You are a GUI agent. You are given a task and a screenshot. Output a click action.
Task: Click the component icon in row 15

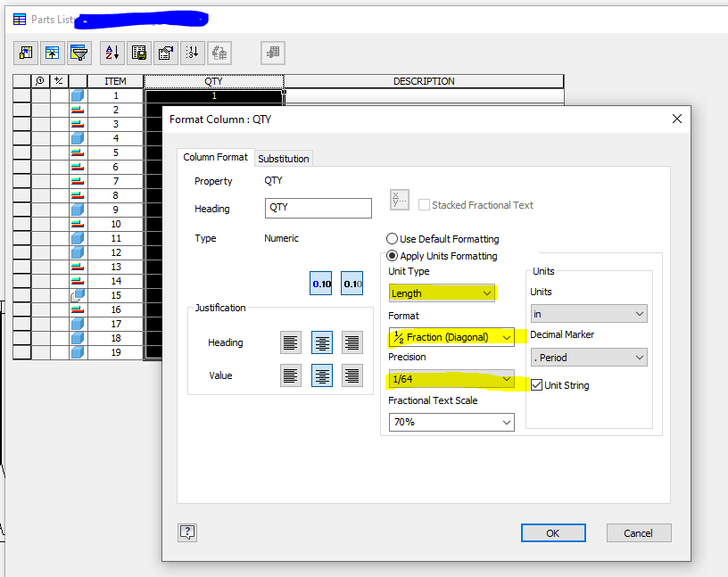coord(78,295)
